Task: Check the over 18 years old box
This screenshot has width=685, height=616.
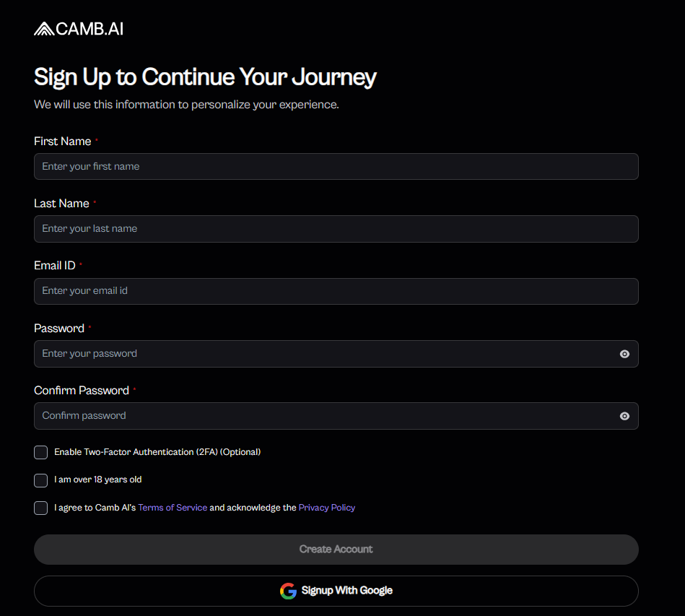Action: coord(41,480)
